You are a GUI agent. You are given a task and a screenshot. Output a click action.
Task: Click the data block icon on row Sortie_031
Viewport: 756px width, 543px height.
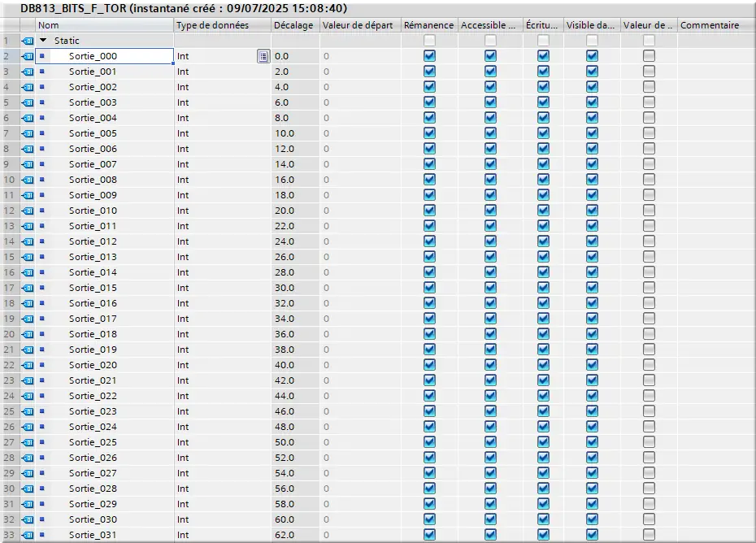coord(28,535)
